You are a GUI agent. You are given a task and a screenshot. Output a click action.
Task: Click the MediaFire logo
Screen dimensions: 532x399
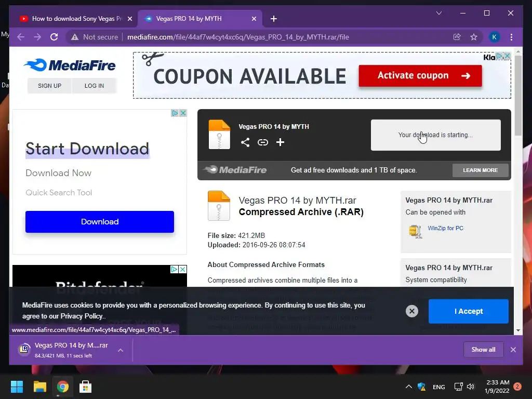pos(70,65)
